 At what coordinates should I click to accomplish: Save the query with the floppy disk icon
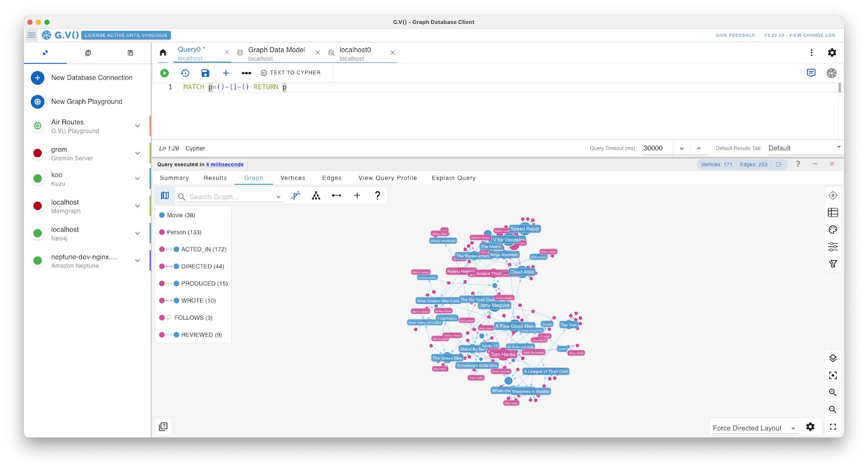point(205,73)
